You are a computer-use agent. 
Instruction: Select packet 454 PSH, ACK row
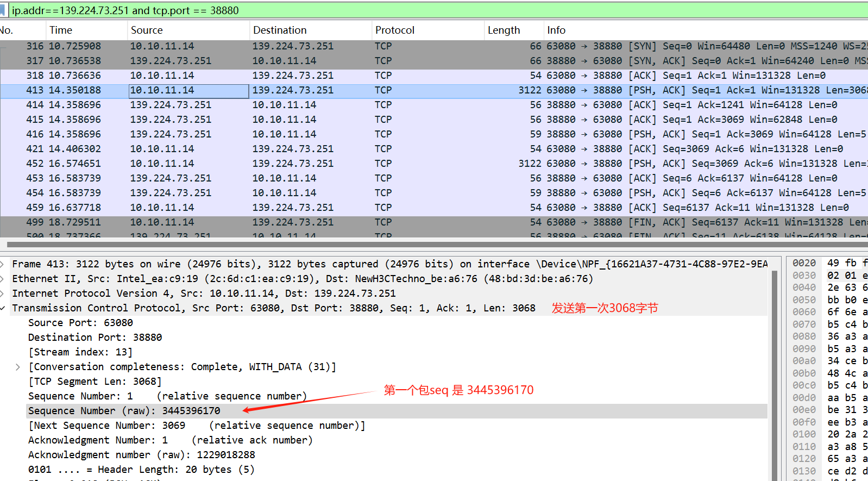[x=434, y=193]
